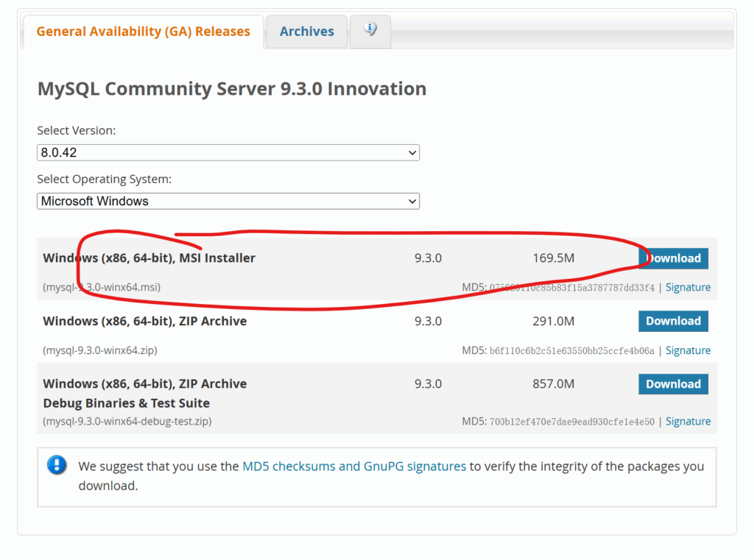Download the 291.0M ZIP Archive
Image resolution: width=754 pixels, height=560 pixels.
(673, 321)
